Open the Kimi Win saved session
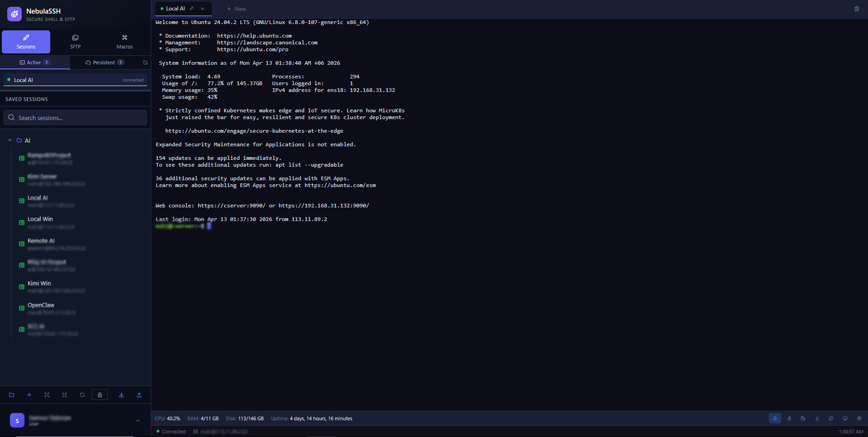This screenshot has height=437, width=868. pyautogui.click(x=39, y=283)
